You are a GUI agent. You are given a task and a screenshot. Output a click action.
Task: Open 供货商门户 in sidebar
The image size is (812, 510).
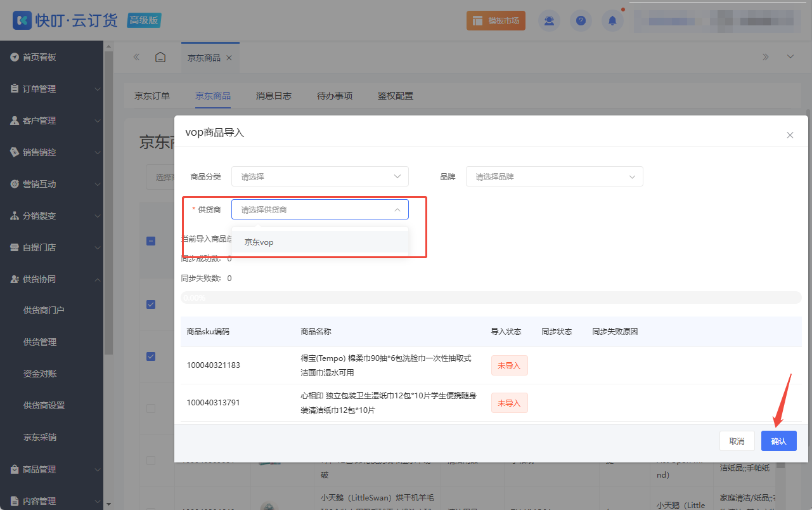pyautogui.click(x=44, y=310)
